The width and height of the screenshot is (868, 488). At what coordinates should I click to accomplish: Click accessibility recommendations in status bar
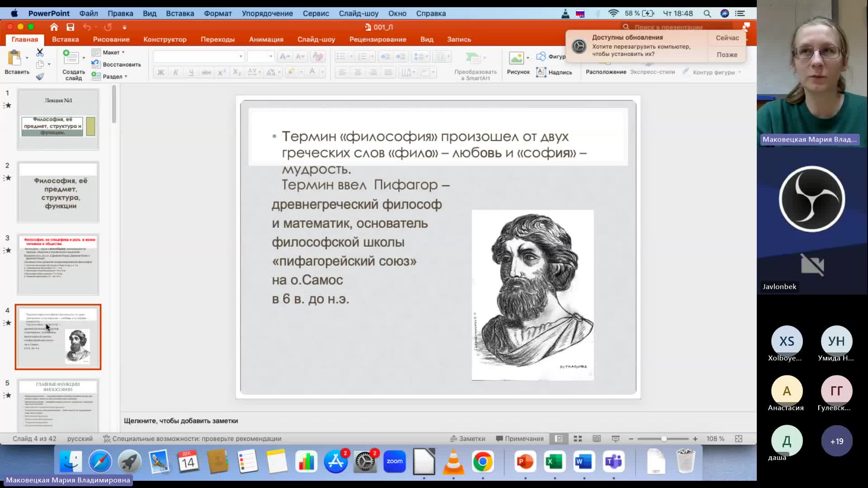(x=192, y=439)
